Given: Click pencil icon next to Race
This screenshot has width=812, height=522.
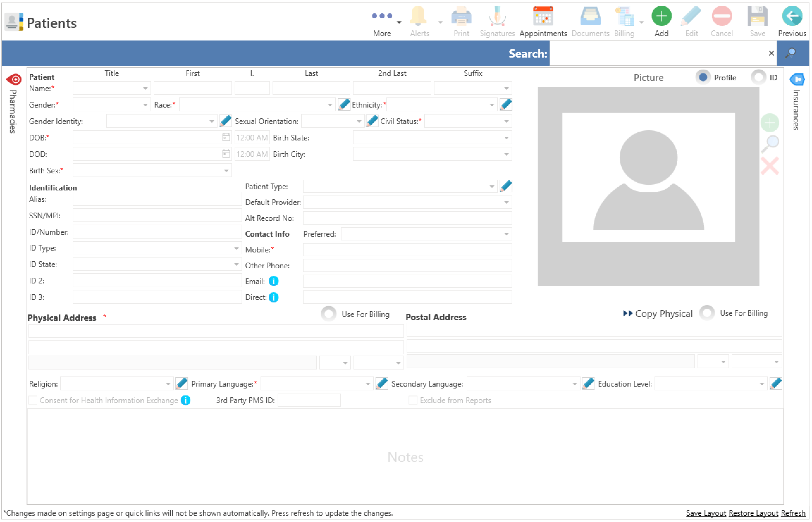Looking at the screenshot, I should pos(344,105).
